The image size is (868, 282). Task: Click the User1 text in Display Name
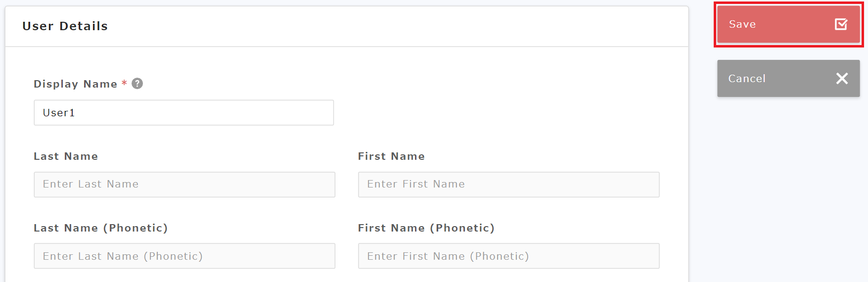pyautogui.click(x=59, y=113)
